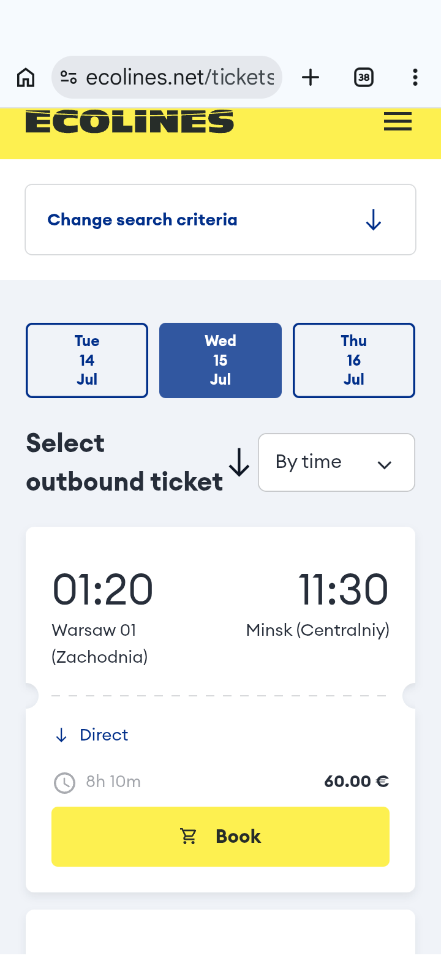The image size is (441, 980).
Task: Open the browser three-dot menu
Action: point(415,78)
